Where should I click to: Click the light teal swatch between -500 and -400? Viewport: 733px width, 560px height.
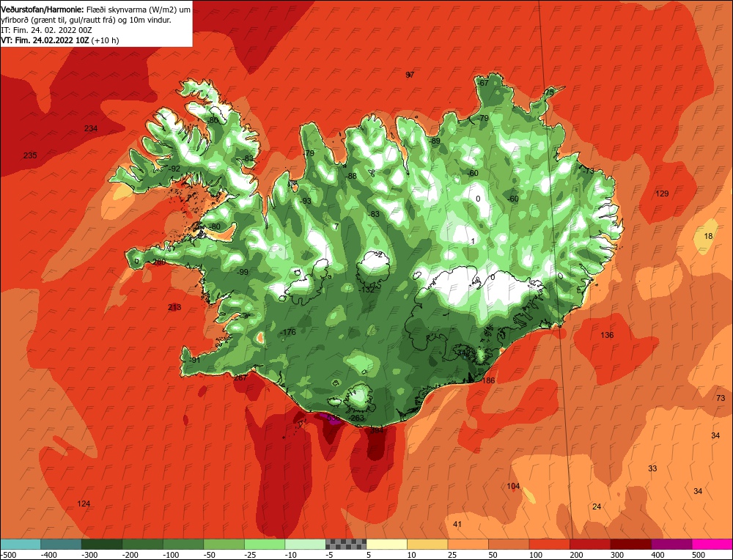tap(21, 544)
